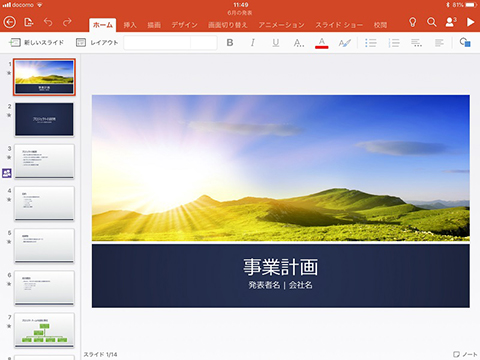Tap the co-author presence icon near slide 3
This screenshot has height=360, width=480.
(7, 173)
